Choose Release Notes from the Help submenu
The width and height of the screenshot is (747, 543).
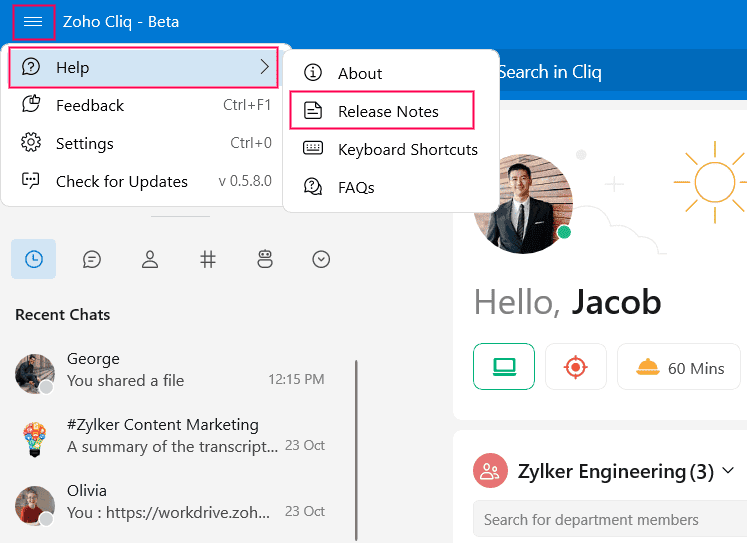(x=387, y=111)
